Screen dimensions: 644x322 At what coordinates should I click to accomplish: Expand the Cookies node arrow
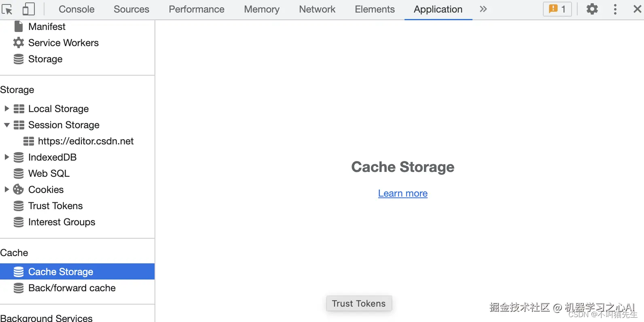pos(6,189)
